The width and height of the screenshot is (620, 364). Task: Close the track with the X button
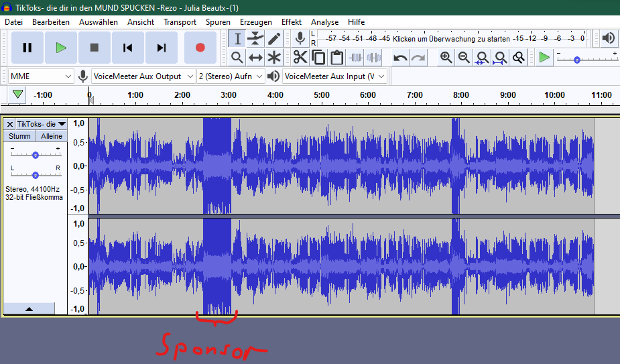tap(10, 124)
